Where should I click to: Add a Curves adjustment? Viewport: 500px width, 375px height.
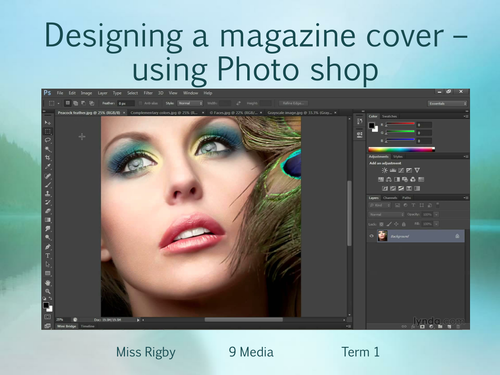click(401, 170)
